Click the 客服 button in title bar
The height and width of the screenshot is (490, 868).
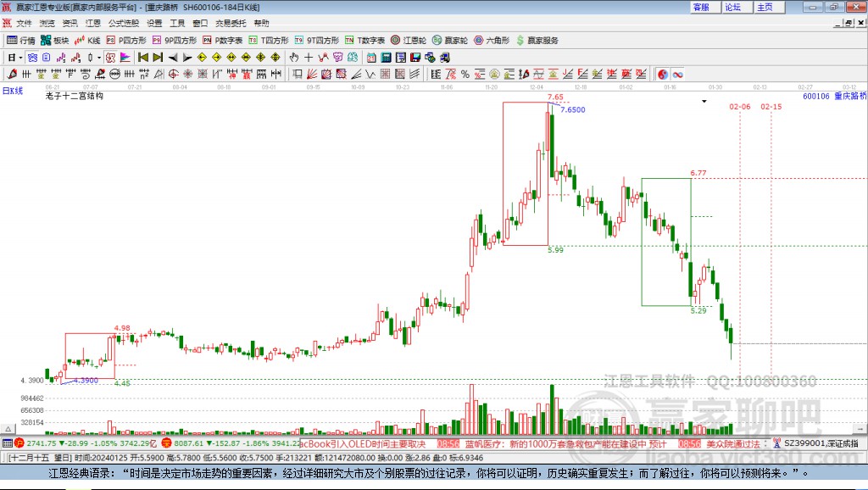pyautogui.click(x=704, y=7)
